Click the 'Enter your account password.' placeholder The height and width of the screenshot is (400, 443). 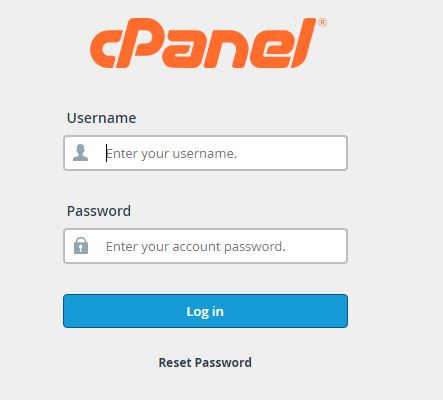196,247
